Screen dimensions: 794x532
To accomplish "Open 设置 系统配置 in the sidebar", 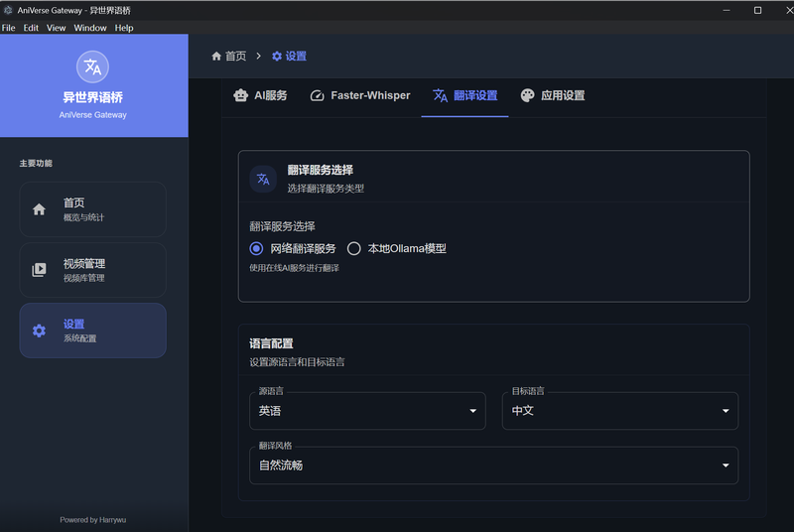I will [x=92, y=331].
